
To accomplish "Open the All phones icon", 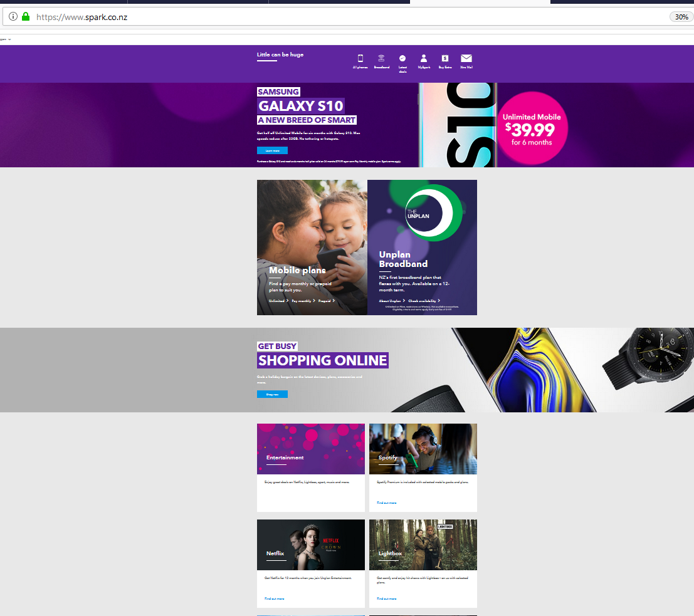I will coord(360,58).
